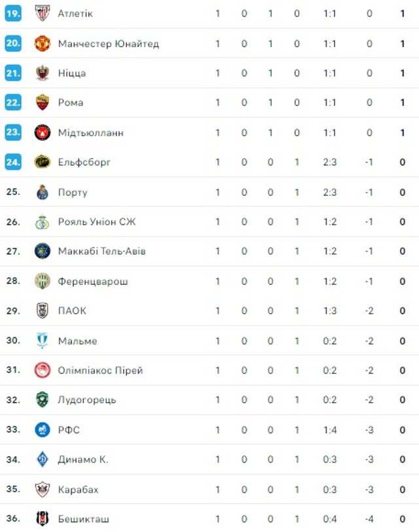Open the Маккабі Тель-Авів team link
Image resolution: width=419 pixels, height=532 pixels.
point(101,252)
